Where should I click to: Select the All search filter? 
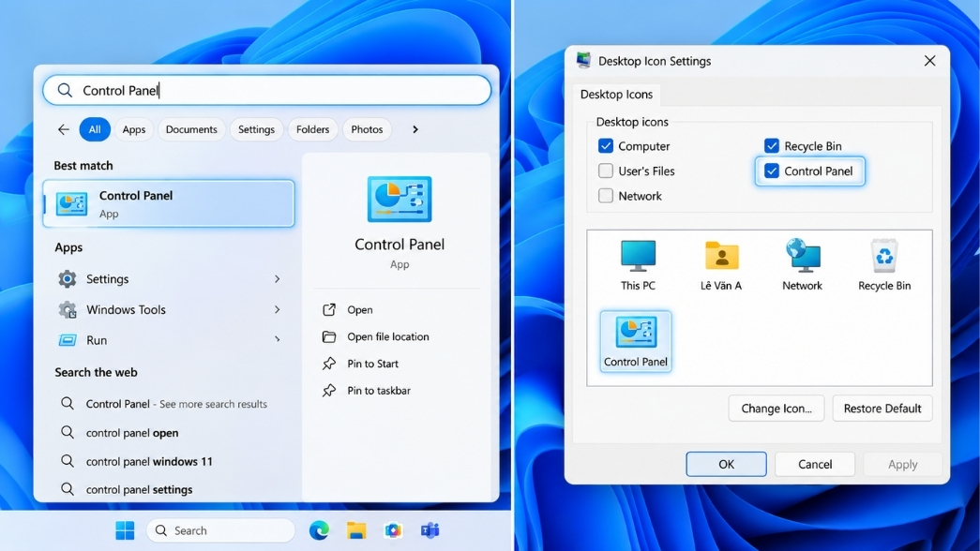pyautogui.click(x=95, y=129)
